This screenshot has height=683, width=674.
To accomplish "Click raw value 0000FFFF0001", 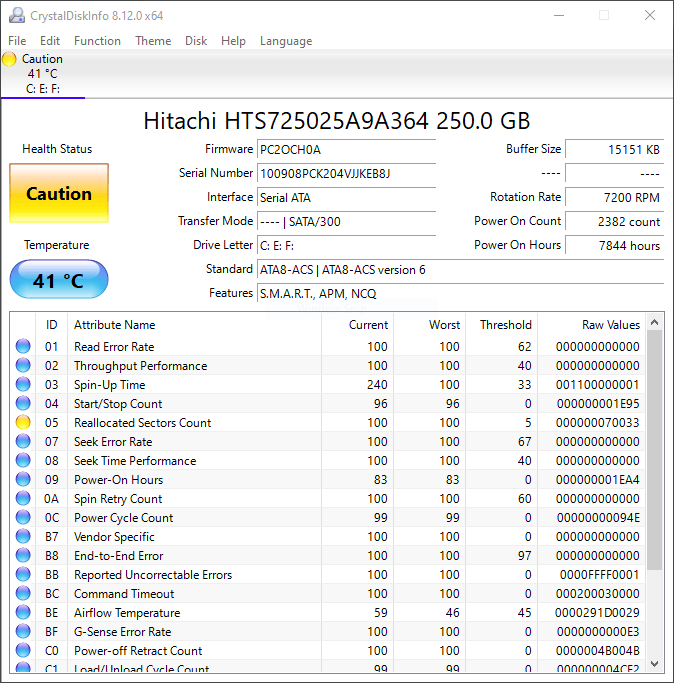I will (599, 575).
